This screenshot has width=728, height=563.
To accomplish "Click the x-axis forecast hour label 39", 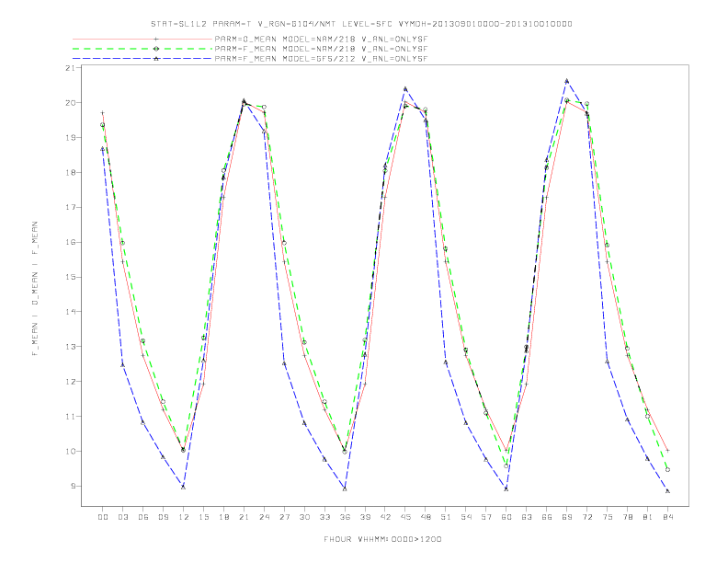I will pyautogui.click(x=365, y=517).
